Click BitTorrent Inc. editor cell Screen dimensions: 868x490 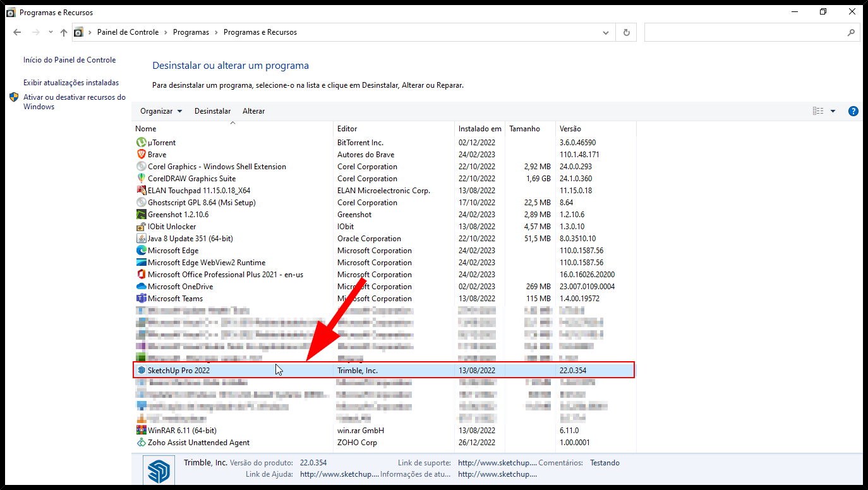[x=360, y=143]
